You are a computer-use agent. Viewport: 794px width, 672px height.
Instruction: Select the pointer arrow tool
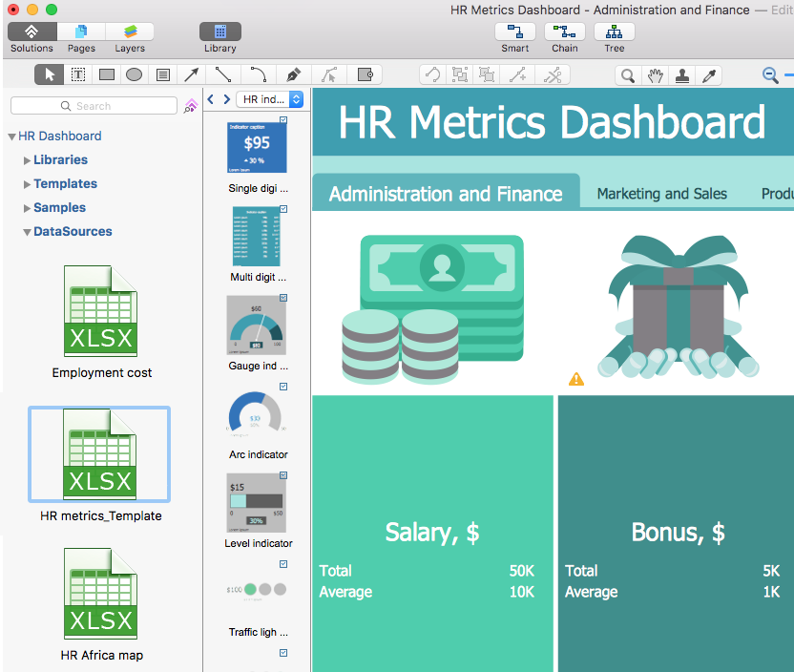[50, 74]
